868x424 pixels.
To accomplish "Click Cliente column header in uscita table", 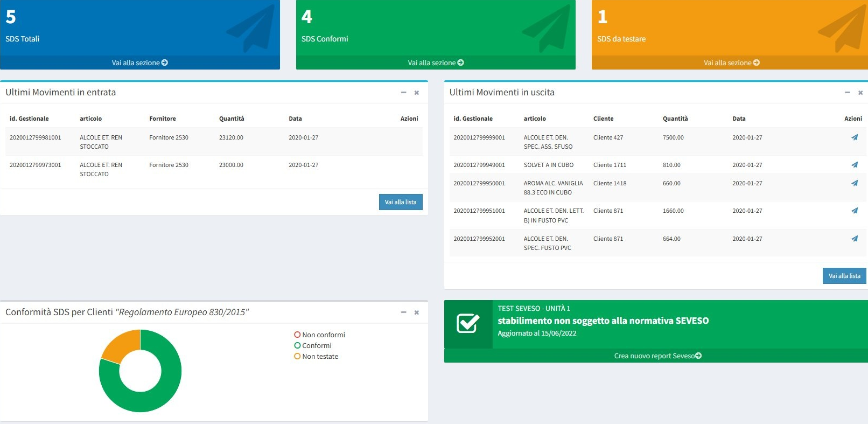I will 604,119.
